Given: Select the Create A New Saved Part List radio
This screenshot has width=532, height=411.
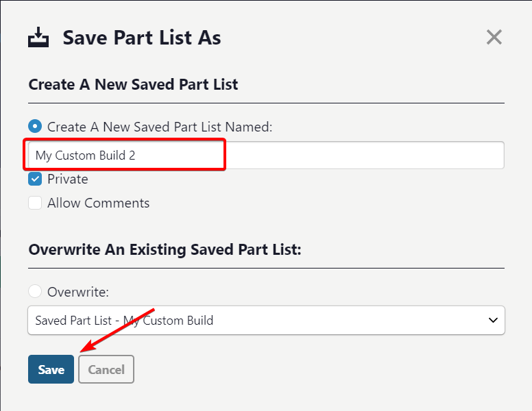Looking at the screenshot, I should (35, 127).
